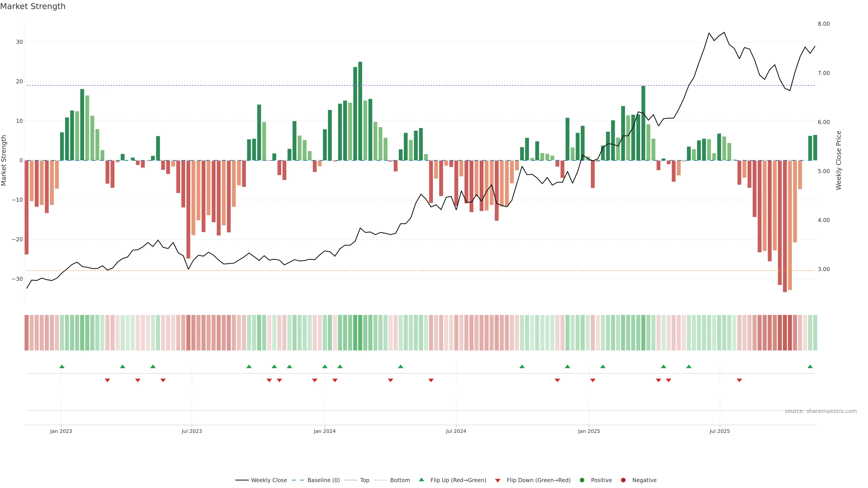Click the Negative red circle legend icon
This screenshot has height=488, width=868.
pos(623,480)
